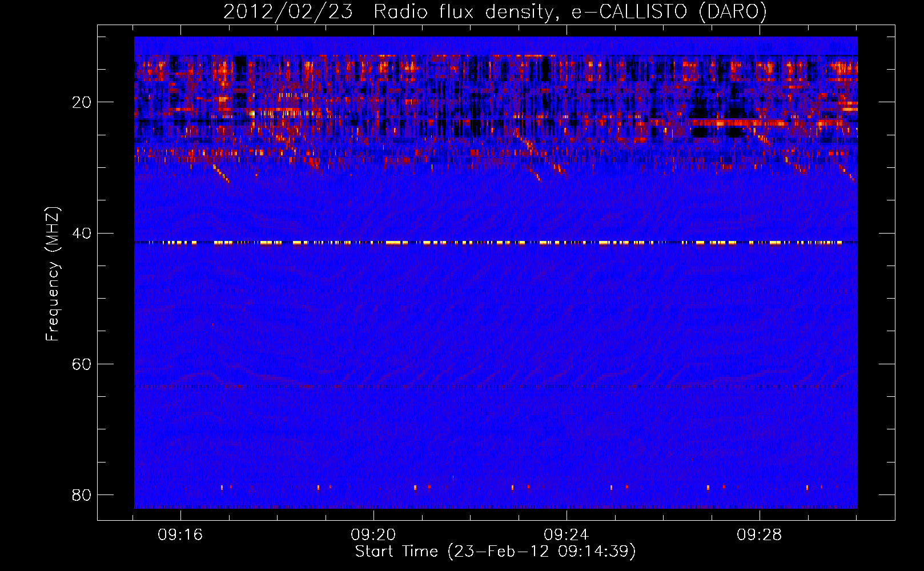Click the 09:28 time tick label
The width and height of the screenshot is (924, 571).
pyautogui.click(x=760, y=535)
